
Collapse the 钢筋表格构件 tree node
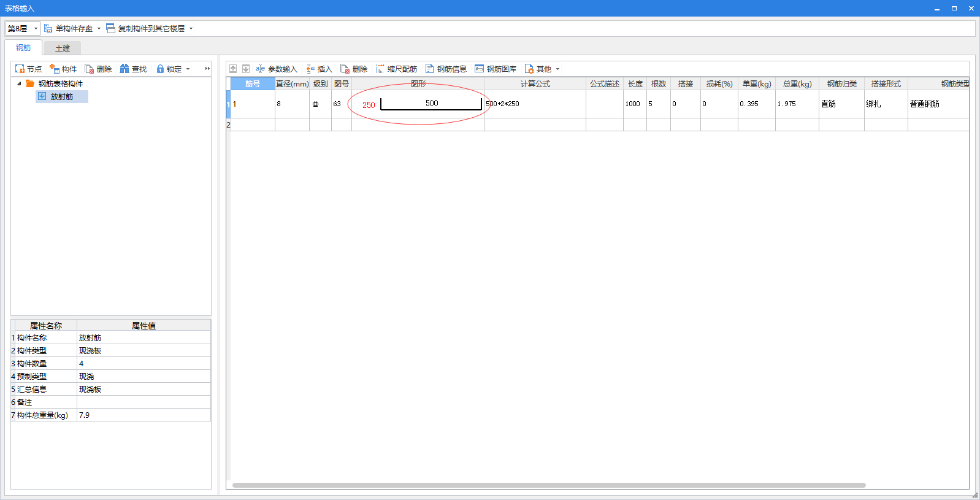tap(19, 84)
